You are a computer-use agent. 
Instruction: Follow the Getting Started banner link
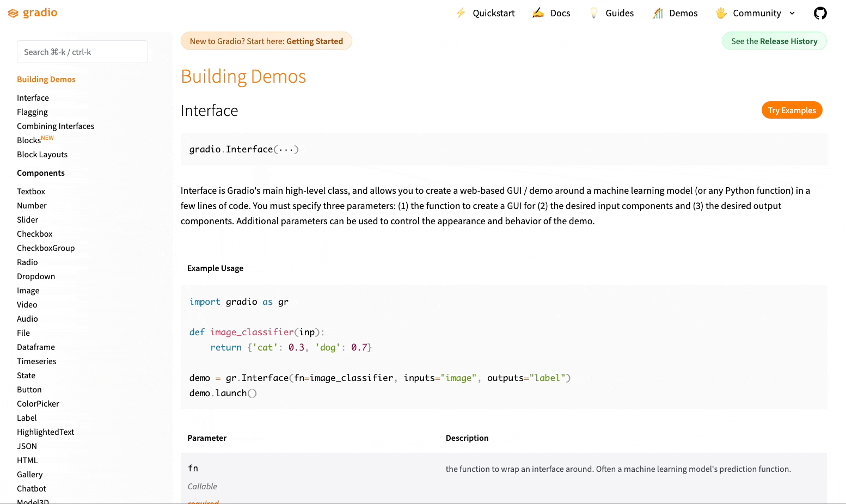click(314, 41)
